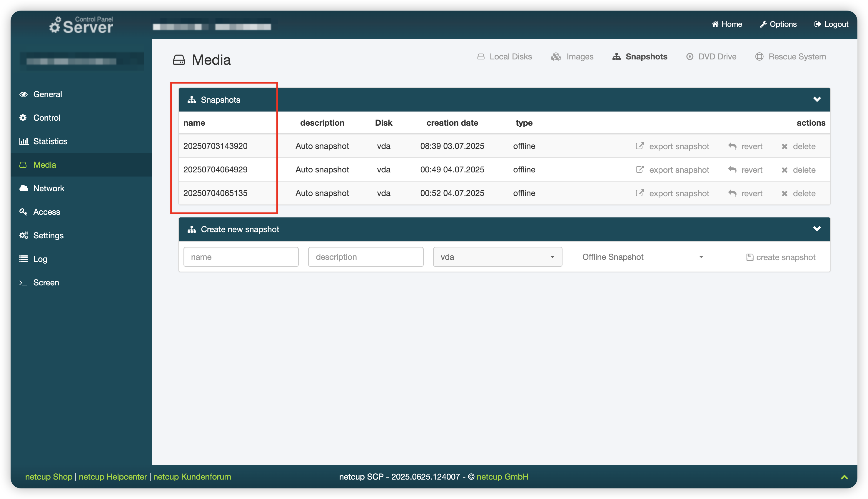Open the netcup Shop link

click(x=49, y=477)
